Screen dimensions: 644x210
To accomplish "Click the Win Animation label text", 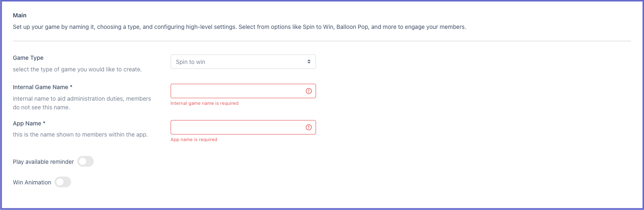I will [32, 182].
